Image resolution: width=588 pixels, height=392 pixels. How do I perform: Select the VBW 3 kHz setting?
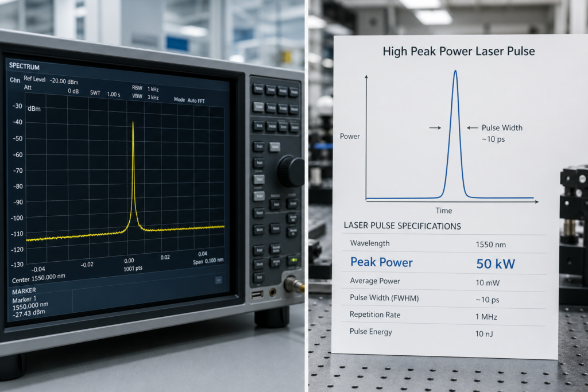click(x=145, y=96)
